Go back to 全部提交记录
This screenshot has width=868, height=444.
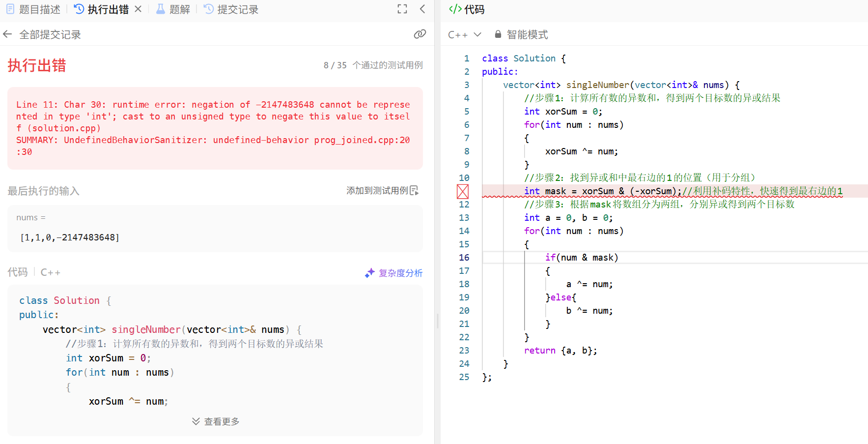(42, 34)
